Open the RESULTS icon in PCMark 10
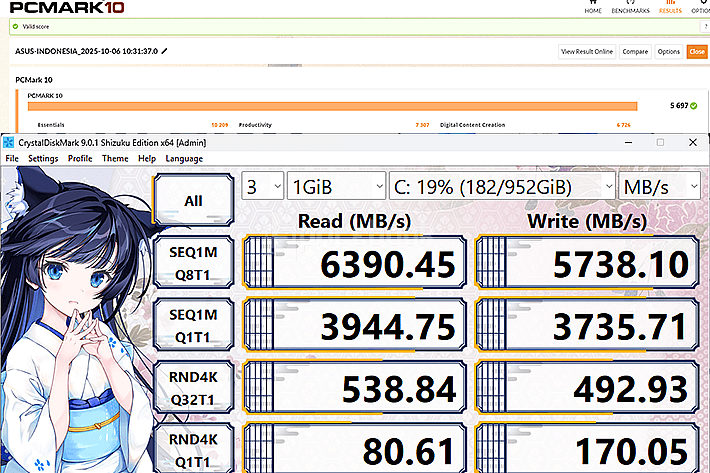The width and height of the screenshot is (710, 473). pyautogui.click(x=670, y=7)
